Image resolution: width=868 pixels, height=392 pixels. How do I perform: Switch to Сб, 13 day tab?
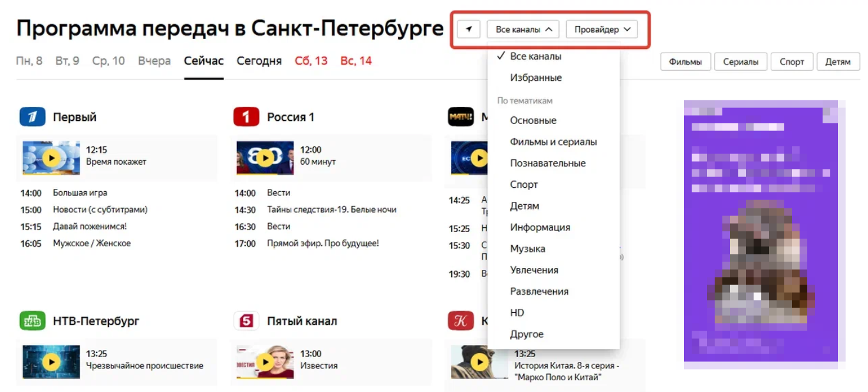(311, 61)
